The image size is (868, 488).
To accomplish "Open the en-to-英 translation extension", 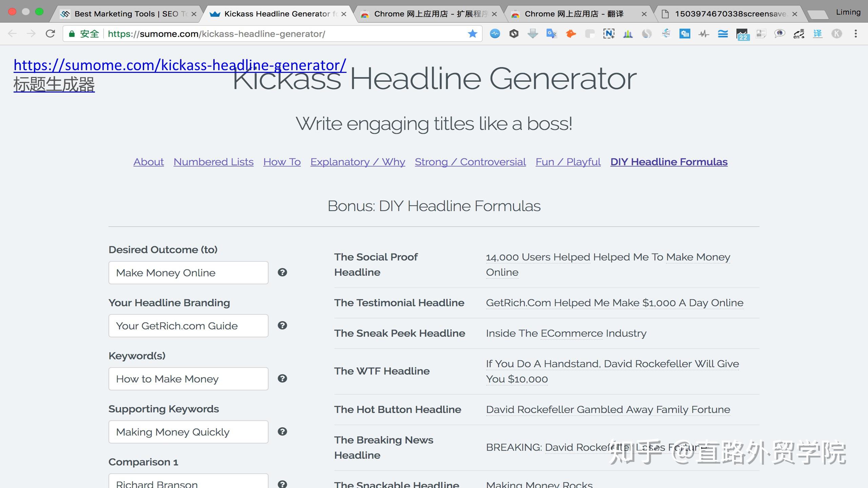I will (798, 34).
